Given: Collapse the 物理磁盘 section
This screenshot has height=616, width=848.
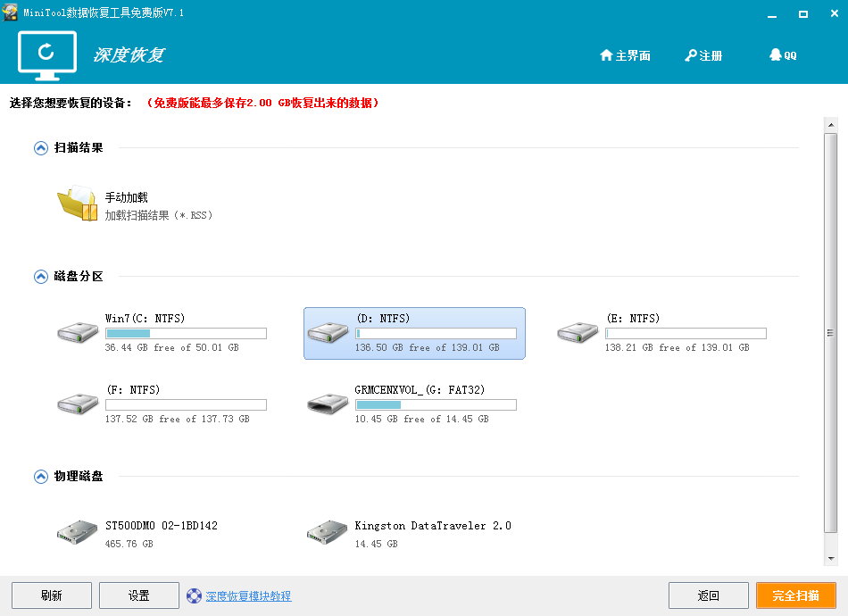Looking at the screenshot, I should coord(41,477).
